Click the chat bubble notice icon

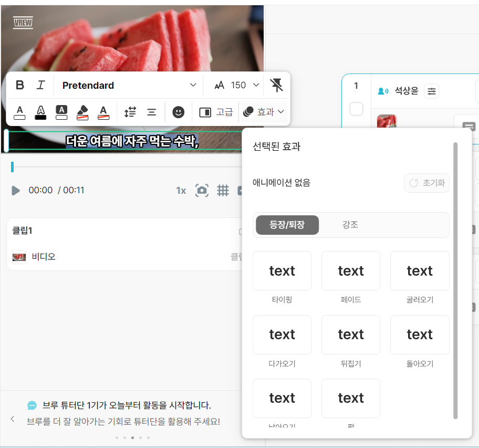coord(32,405)
